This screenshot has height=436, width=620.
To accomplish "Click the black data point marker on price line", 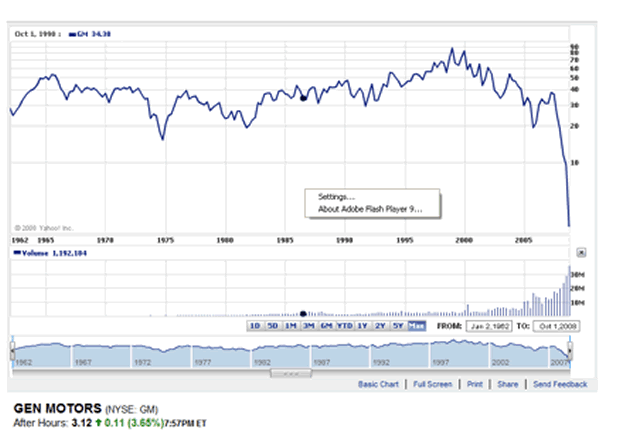I will 303,98.
